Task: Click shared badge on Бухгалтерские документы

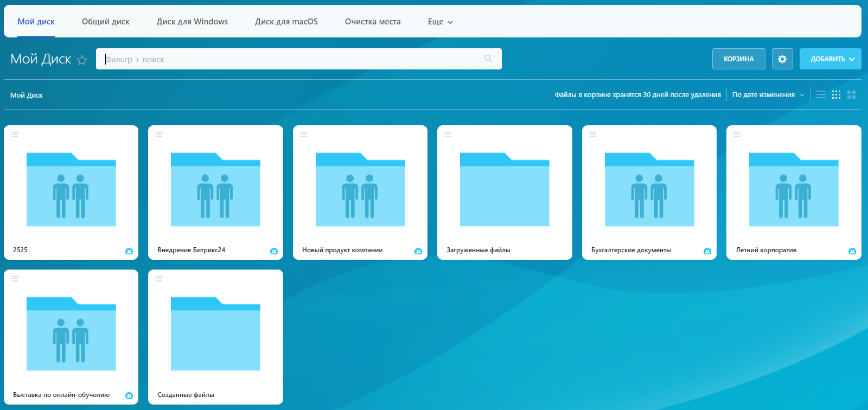Action: coord(707,251)
